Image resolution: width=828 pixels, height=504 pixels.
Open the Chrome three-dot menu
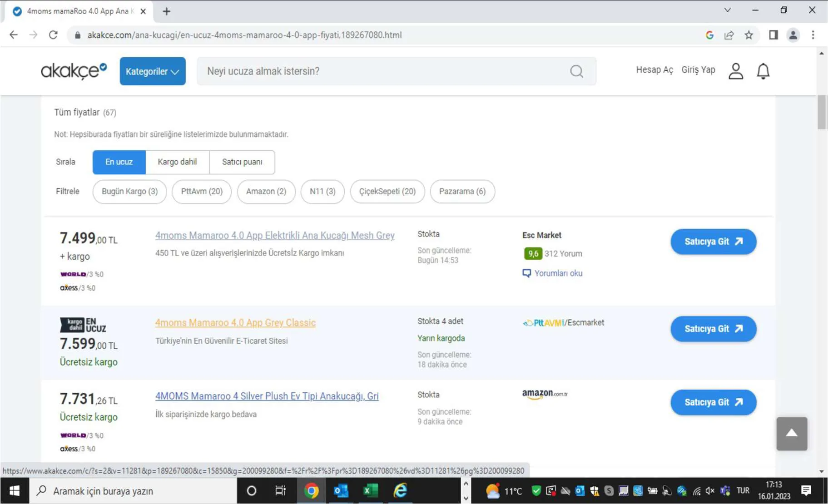pos(813,35)
